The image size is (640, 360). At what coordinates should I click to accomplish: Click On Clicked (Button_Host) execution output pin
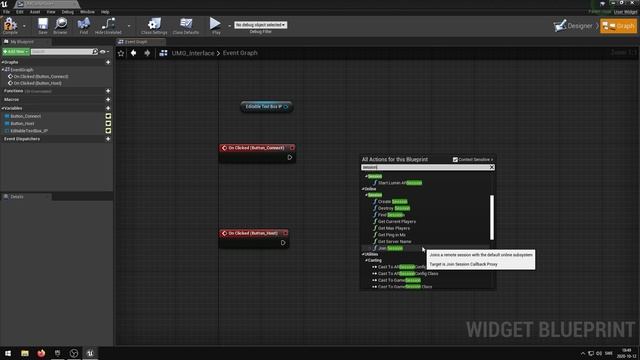point(283,243)
